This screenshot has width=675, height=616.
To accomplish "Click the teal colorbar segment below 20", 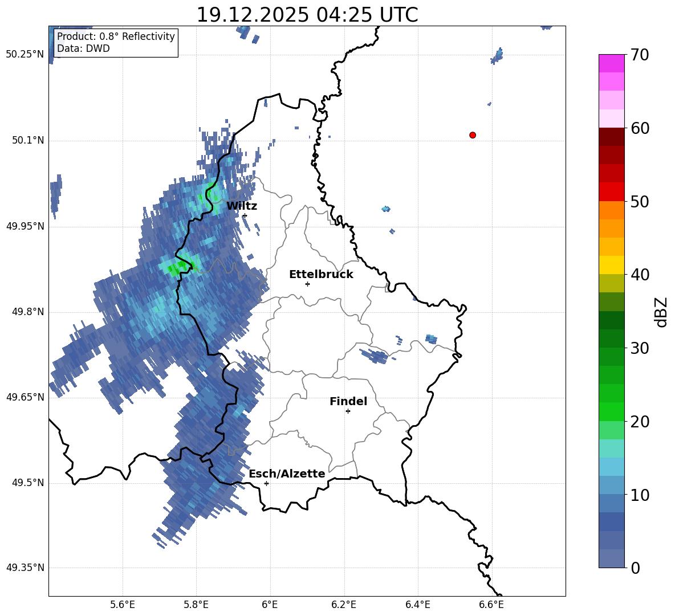I will 611,448.
